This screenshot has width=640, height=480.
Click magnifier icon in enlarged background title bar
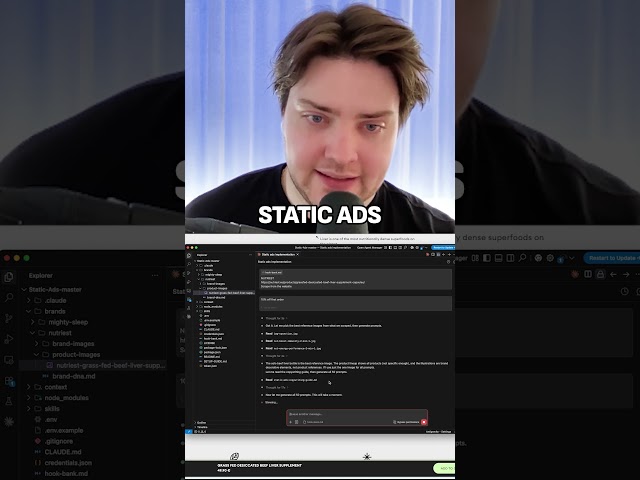click(x=522, y=258)
